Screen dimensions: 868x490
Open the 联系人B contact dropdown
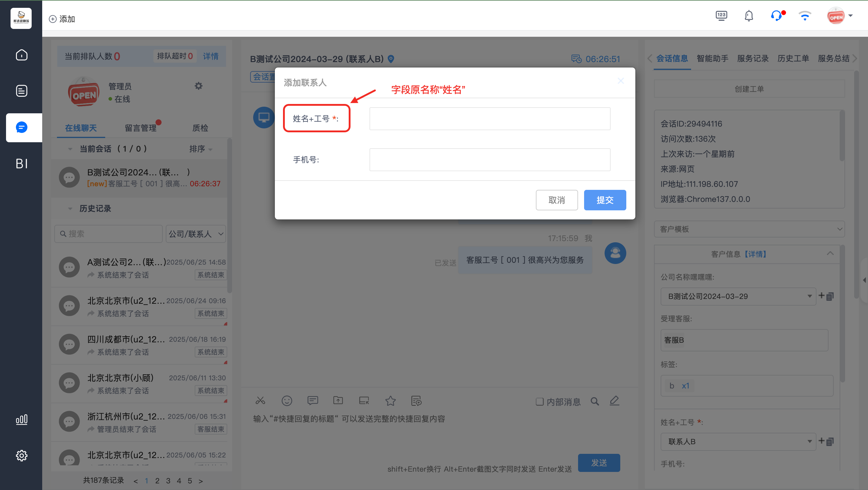pyautogui.click(x=738, y=442)
